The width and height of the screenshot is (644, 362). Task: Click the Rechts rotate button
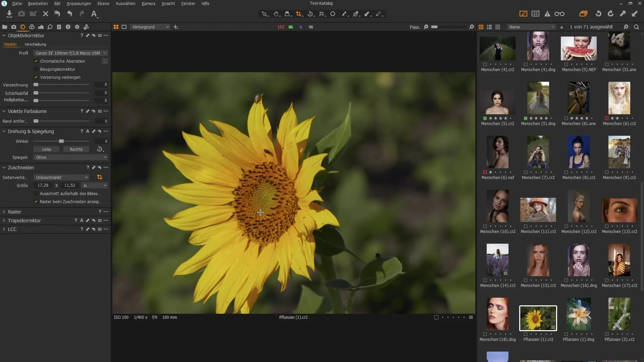(76, 149)
